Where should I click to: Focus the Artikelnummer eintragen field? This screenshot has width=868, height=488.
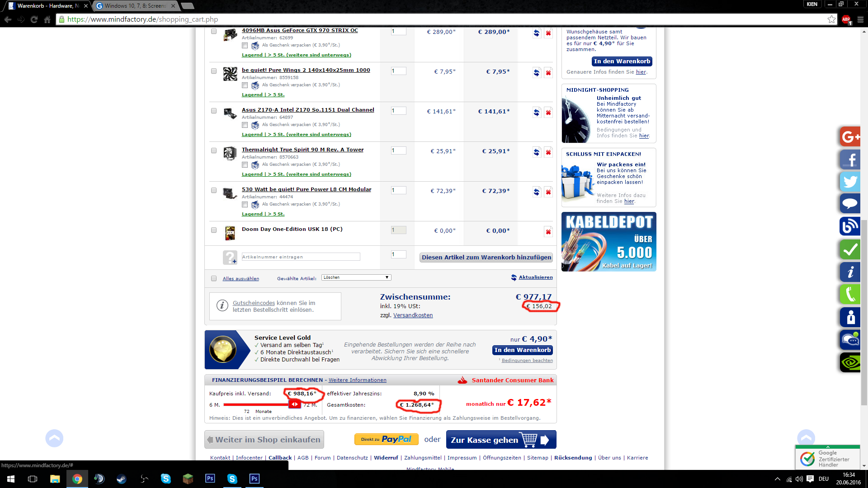click(301, 257)
